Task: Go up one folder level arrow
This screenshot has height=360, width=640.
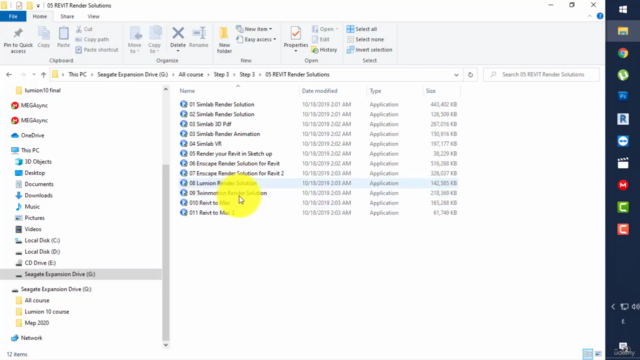Action: point(43,75)
